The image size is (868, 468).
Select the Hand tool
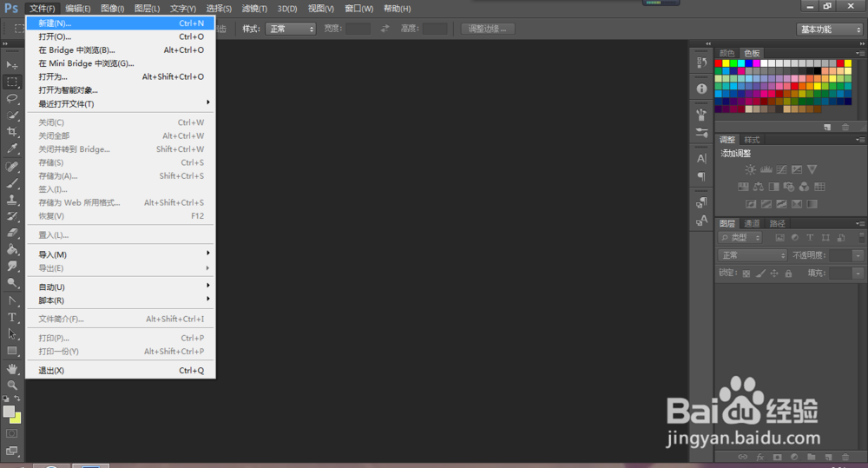click(11, 369)
